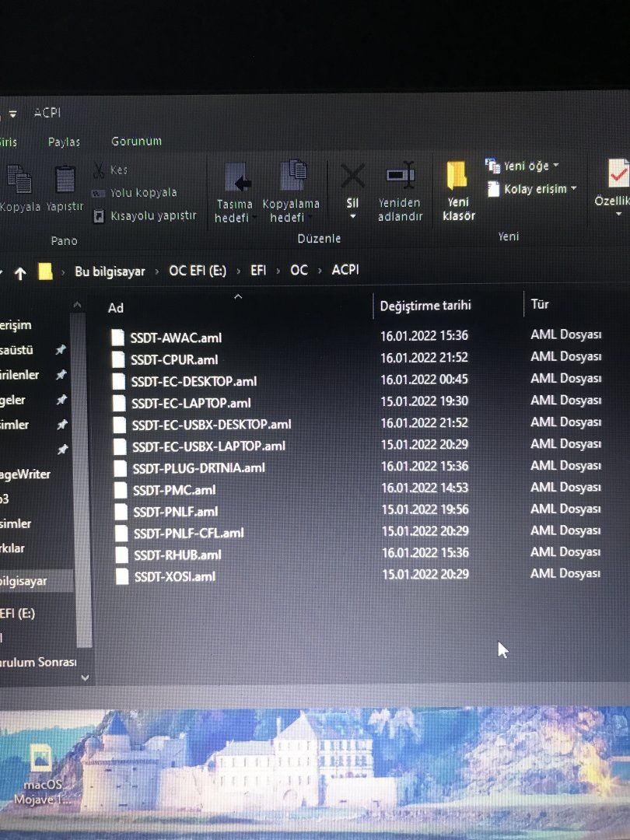Open the ImageWriter sidebar item

click(x=25, y=474)
